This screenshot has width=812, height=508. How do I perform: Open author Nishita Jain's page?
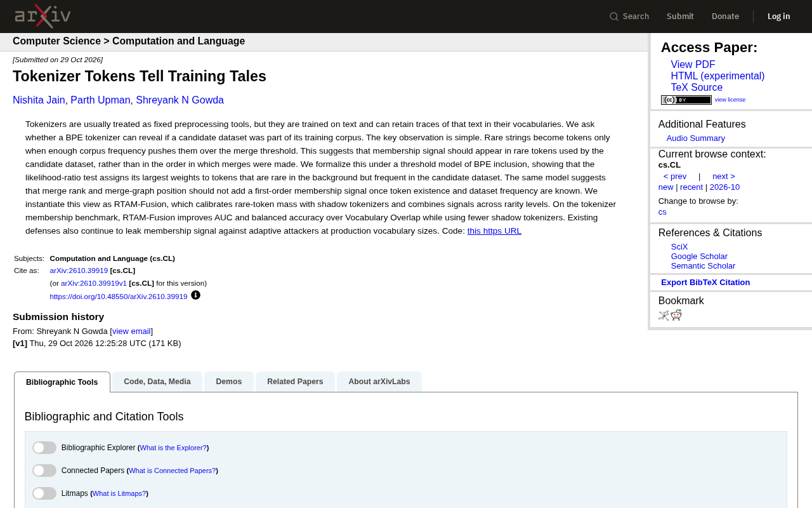coord(39,100)
